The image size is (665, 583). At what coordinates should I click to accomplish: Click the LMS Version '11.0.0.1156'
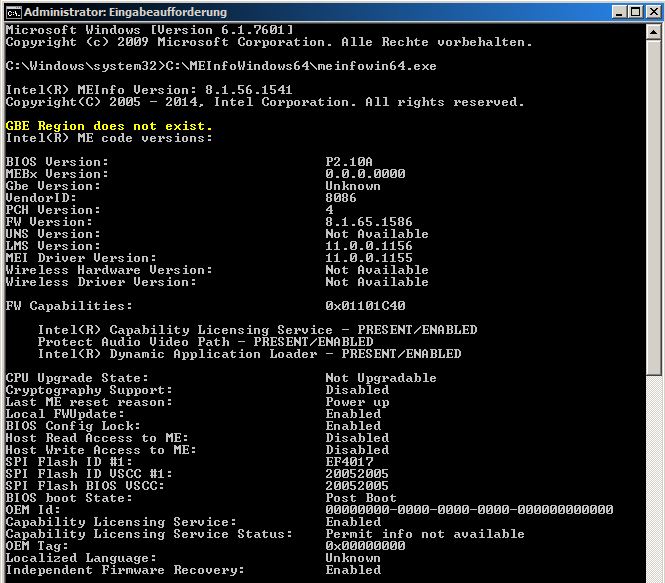[369, 246]
